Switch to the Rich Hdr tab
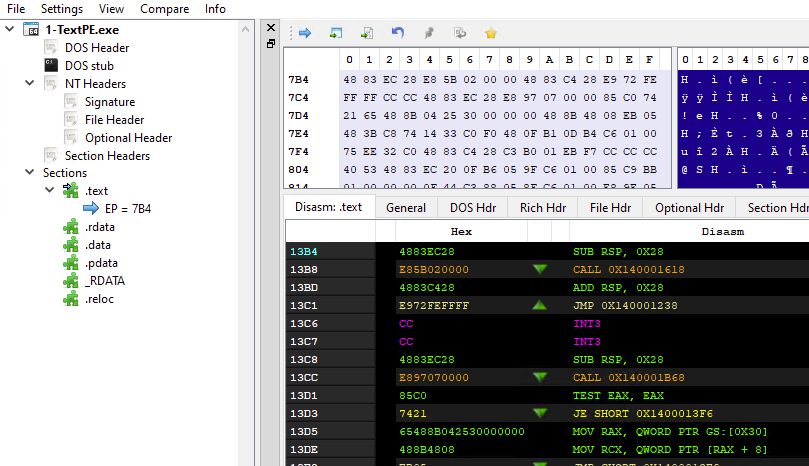Viewport: 809px width, 466px height. 540,207
